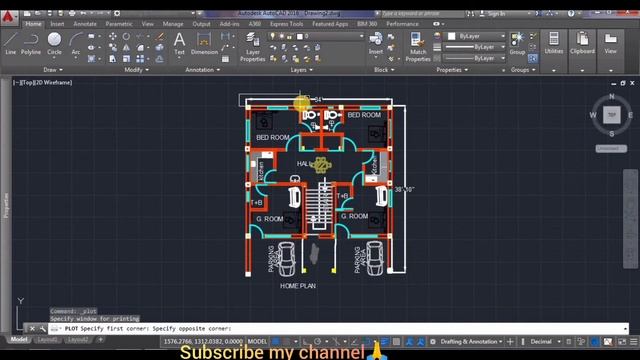Activate the Text annotation tool

(x=179, y=44)
